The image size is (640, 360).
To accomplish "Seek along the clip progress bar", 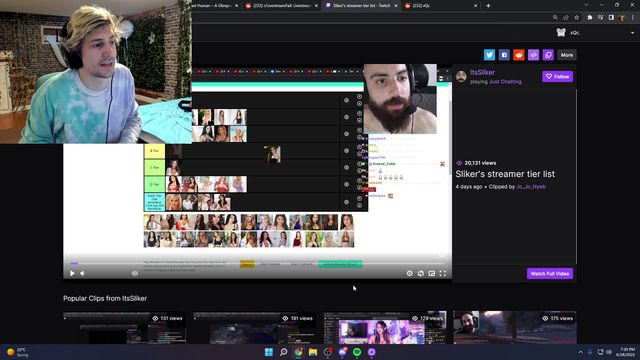I will tap(258, 264).
